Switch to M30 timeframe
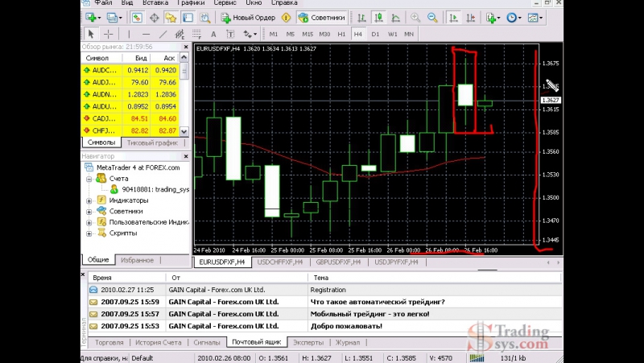644x363 pixels. point(324,34)
